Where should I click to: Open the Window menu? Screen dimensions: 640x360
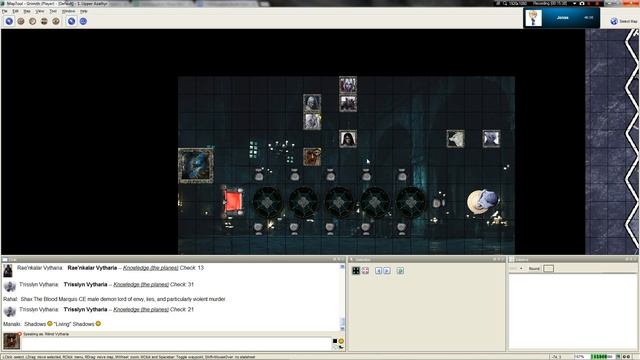68,11
